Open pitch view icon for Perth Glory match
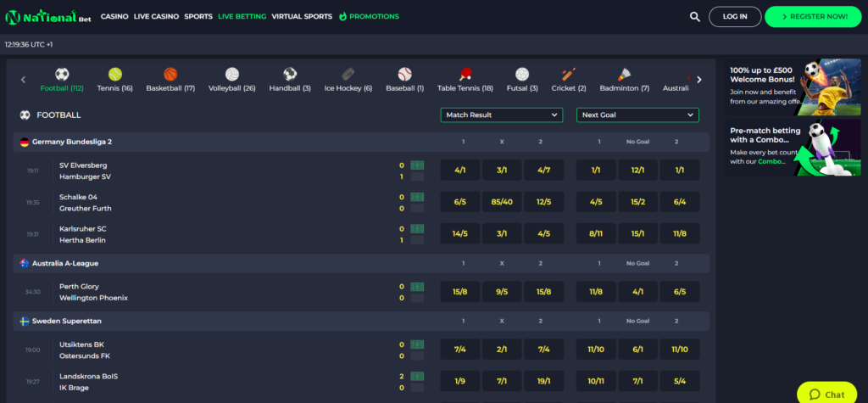The height and width of the screenshot is (403, 868). coord(417,287)
